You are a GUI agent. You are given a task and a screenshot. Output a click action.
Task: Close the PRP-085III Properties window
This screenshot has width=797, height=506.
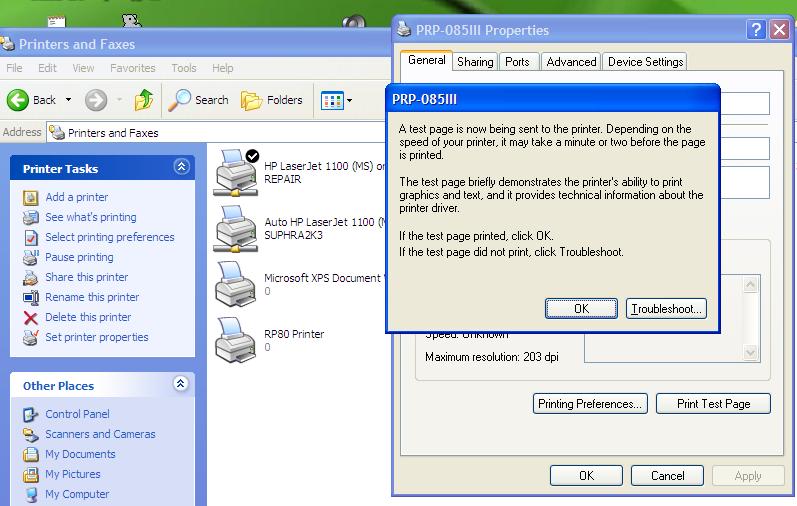[x=779, y=29]
